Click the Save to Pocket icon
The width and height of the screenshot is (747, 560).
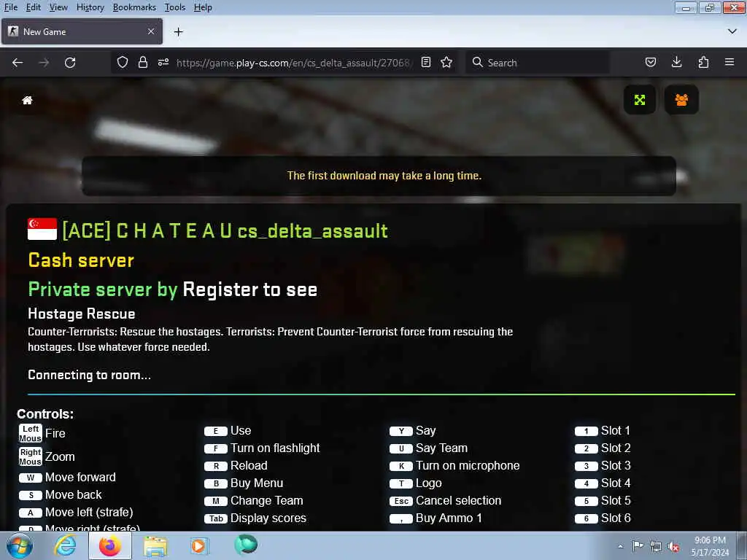(x=650, y=63)
